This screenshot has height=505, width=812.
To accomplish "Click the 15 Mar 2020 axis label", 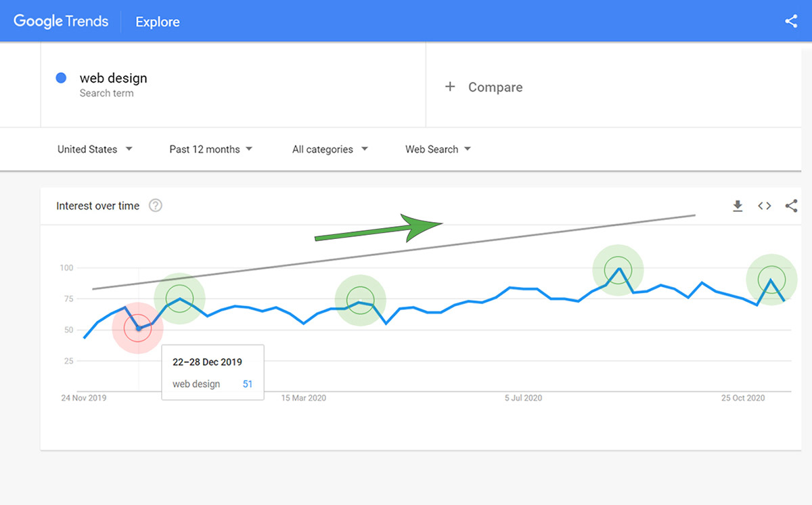I will 303,398.
